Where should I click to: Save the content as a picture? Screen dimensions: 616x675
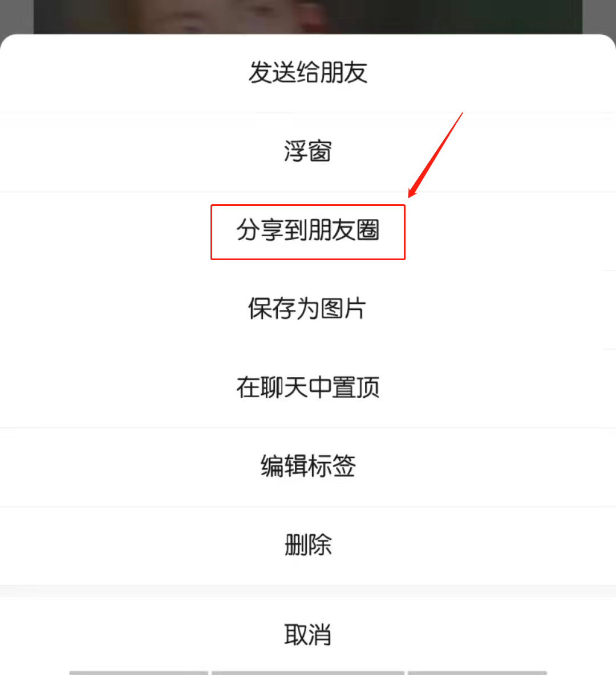tap(308, 309)
